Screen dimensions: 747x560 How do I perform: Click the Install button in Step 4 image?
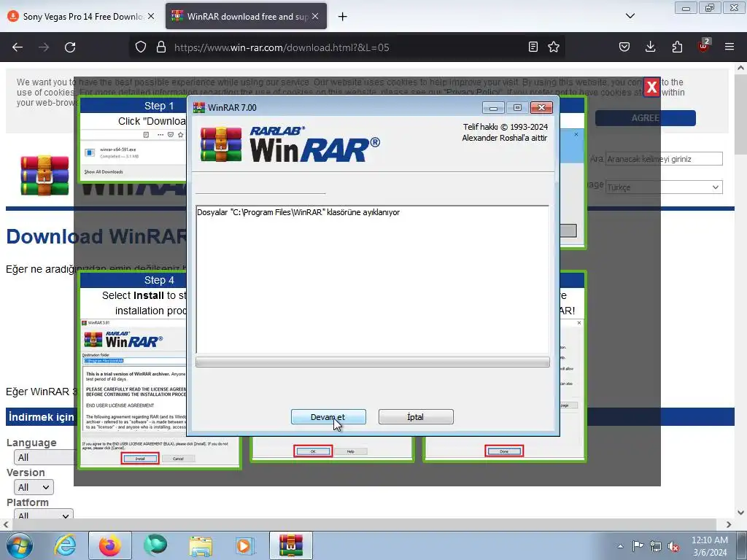click(x=140, y=459)
